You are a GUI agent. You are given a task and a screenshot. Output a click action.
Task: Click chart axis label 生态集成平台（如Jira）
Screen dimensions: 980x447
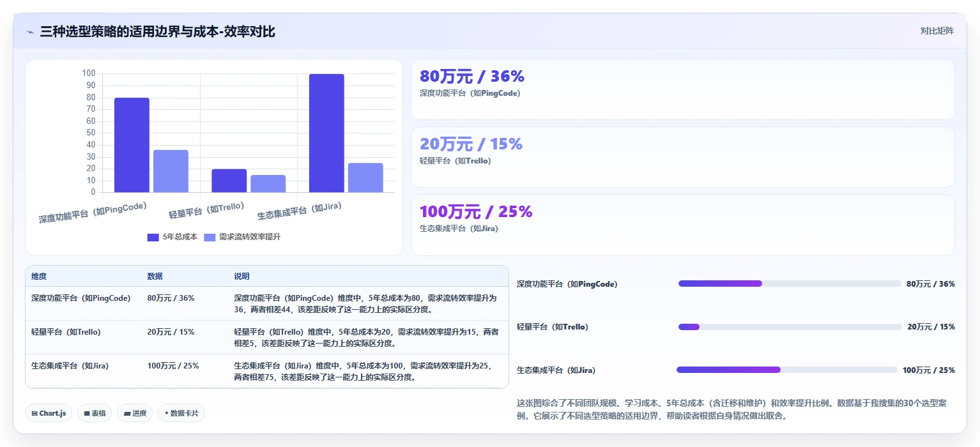299,211
